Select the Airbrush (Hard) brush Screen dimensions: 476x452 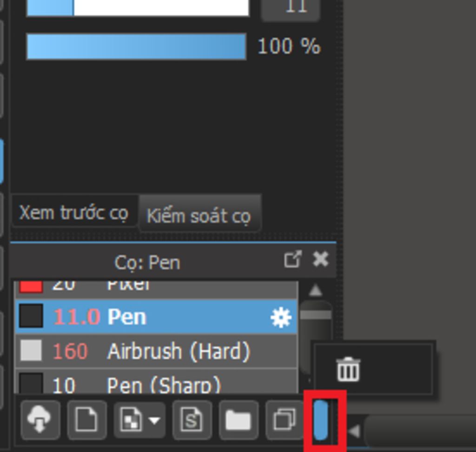pyautogui.click(x=178, y=351)
